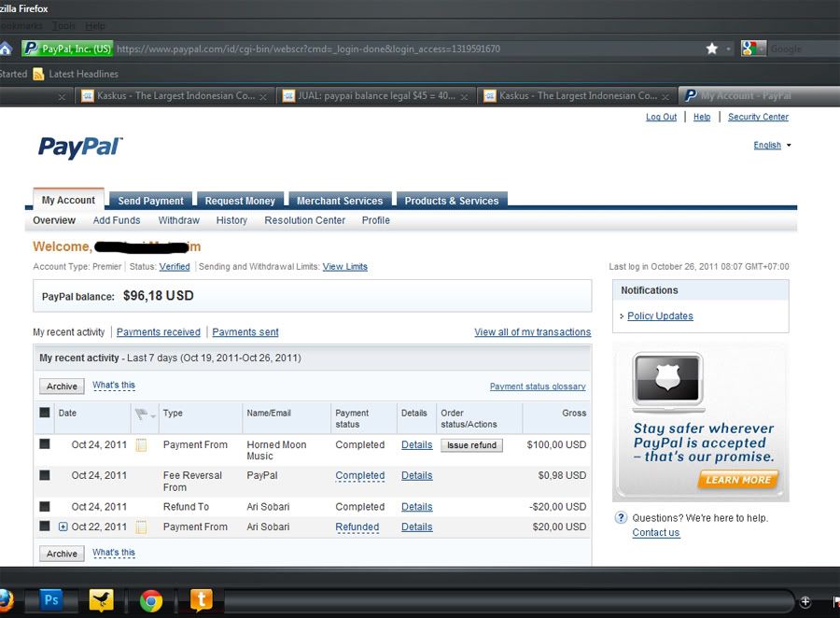Open the yellow bird app in the taskbar
Screen dimensions: 840x618
click(x=101, y=600)
